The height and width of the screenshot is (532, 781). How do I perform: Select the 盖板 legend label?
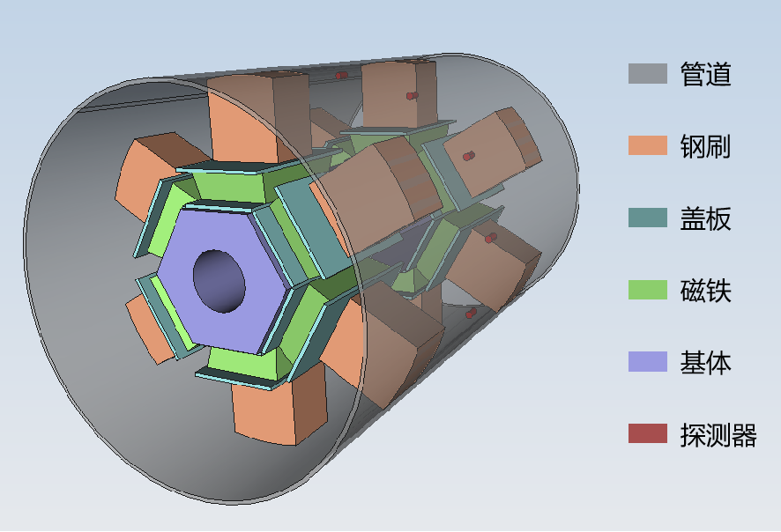706,218
